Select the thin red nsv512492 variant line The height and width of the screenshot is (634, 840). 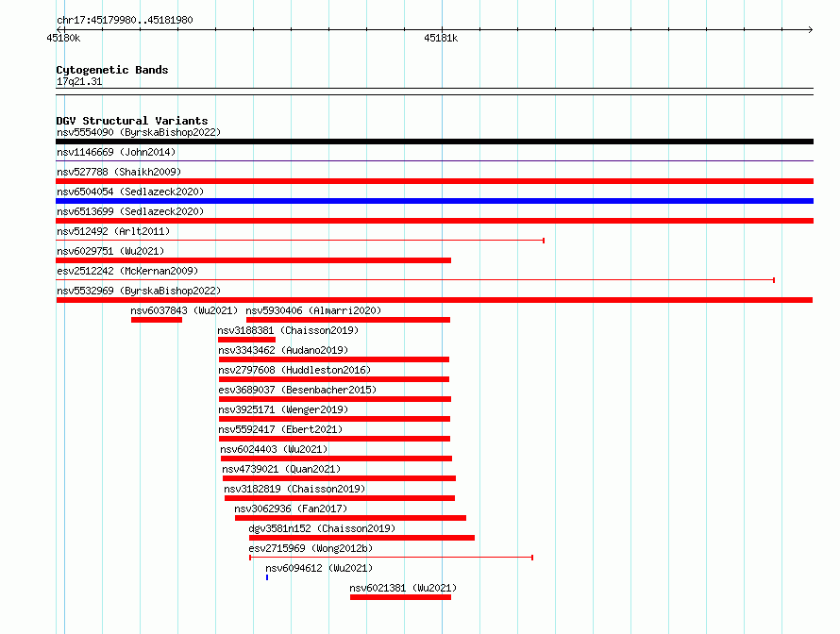(x=300, y=241)
